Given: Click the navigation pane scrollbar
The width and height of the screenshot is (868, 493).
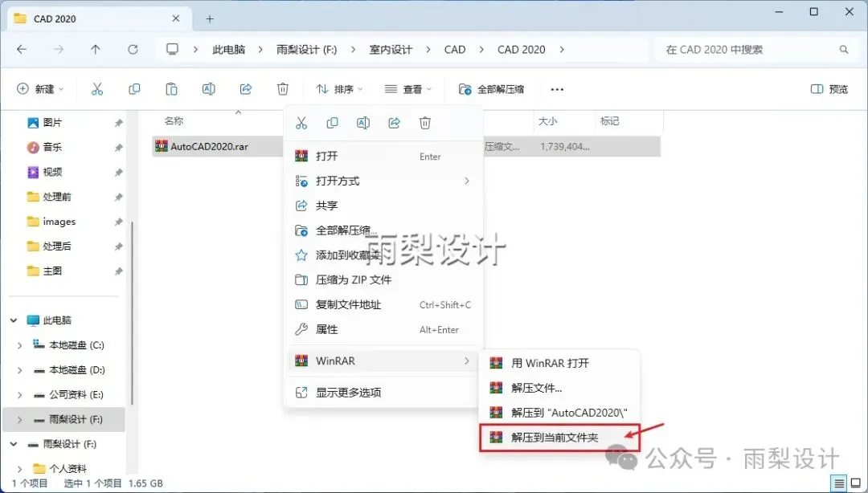Looking at the screenshot, I should 132,312.
